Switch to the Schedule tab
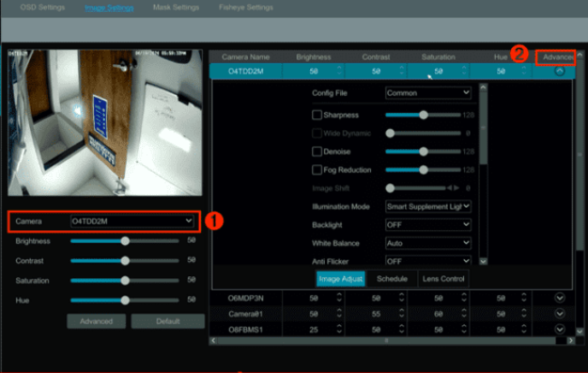 pyautogui.click(x=392, y=279)
